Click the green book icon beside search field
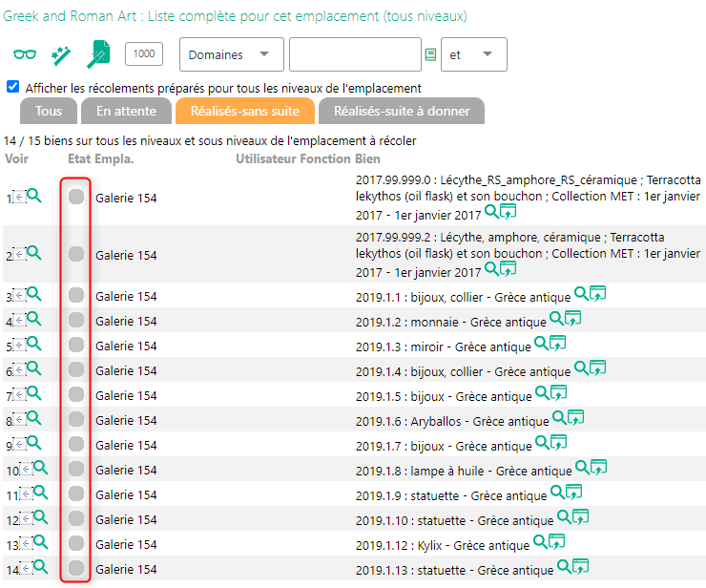Image resolution: width=706 pixels, height=588 pixels. coord(430,55)
